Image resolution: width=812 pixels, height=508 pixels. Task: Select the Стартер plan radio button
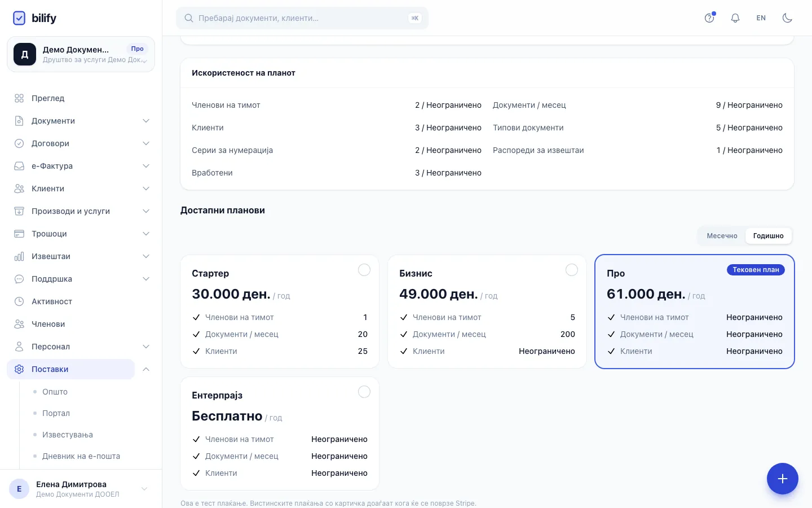364,270
